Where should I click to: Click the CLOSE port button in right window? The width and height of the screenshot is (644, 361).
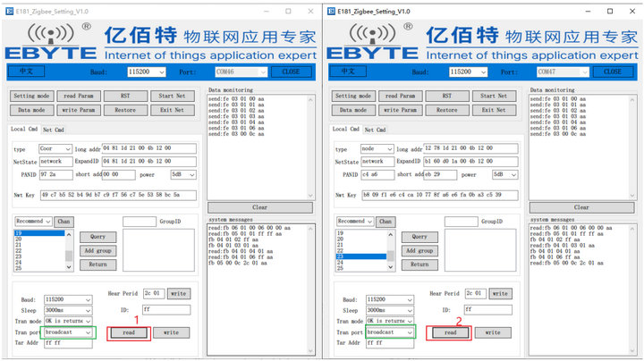coord(613,71)
